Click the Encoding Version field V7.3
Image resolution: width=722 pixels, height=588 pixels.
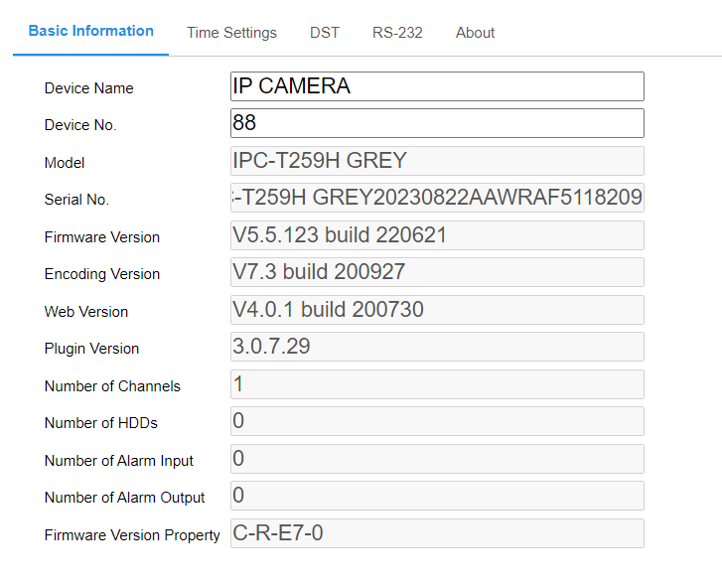(437, 272)
